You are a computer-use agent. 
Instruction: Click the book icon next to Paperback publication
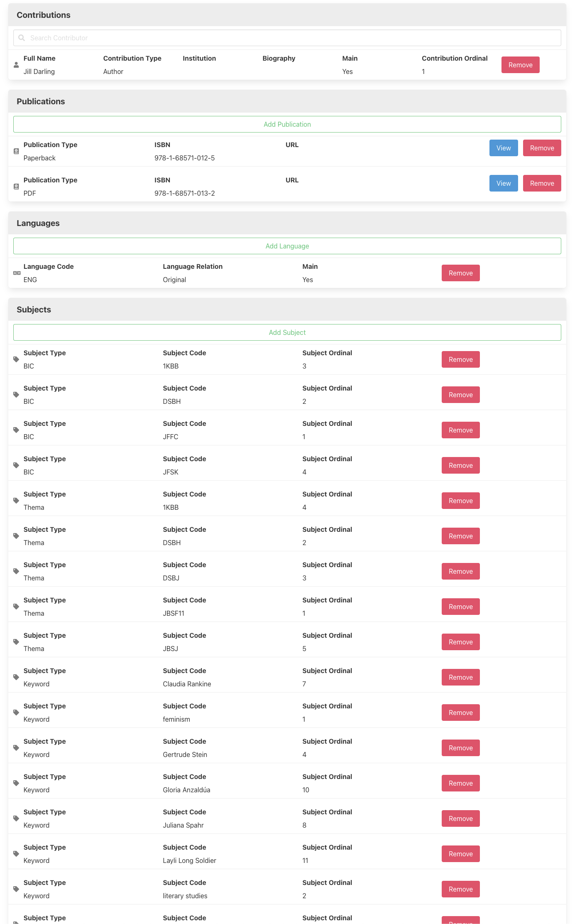pos(16,151)
